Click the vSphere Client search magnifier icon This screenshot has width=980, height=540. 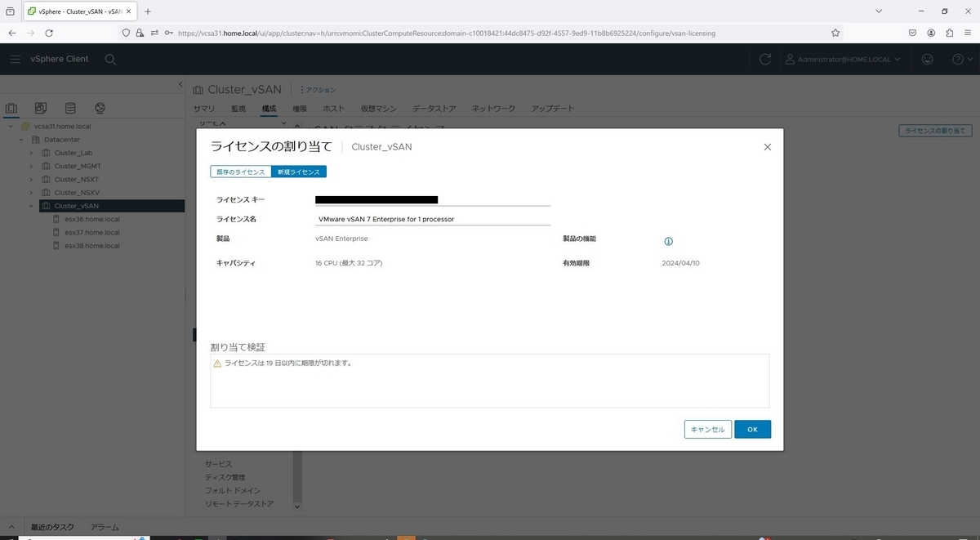coord(110,59)
